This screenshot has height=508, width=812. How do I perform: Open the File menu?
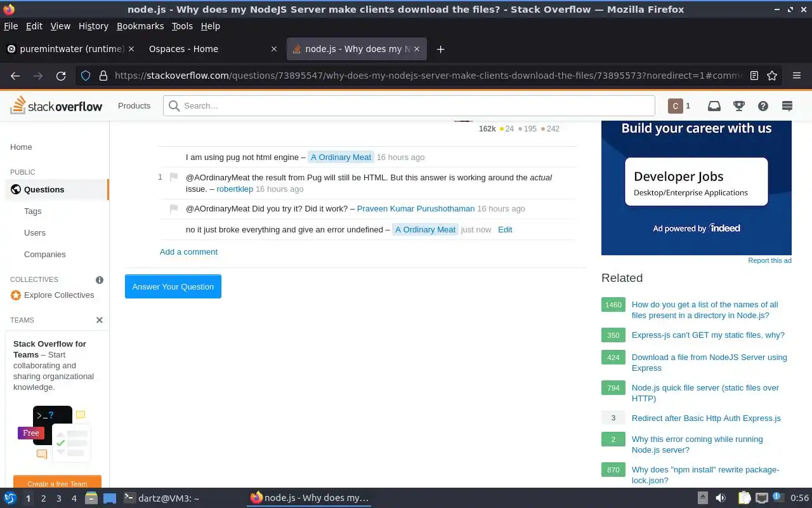click(x=11, y=26)
